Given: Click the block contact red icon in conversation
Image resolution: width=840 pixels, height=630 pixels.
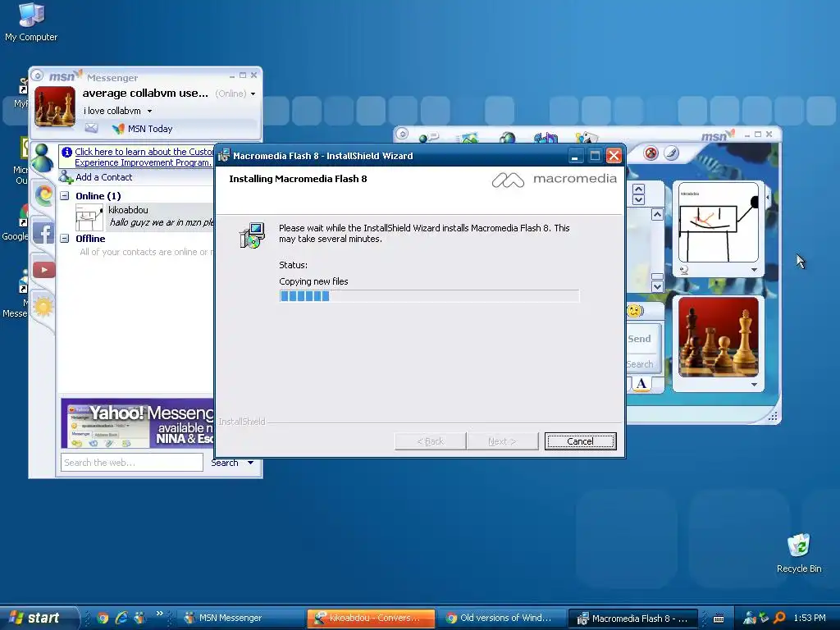Looking at the screenshot, I should pyautogui.click(x=651, y=153).
